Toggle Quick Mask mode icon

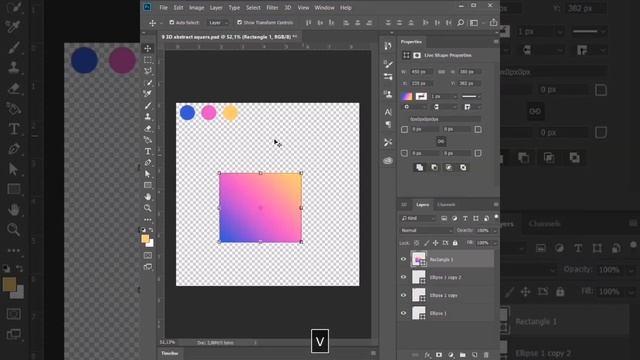[x=148, y=256]
